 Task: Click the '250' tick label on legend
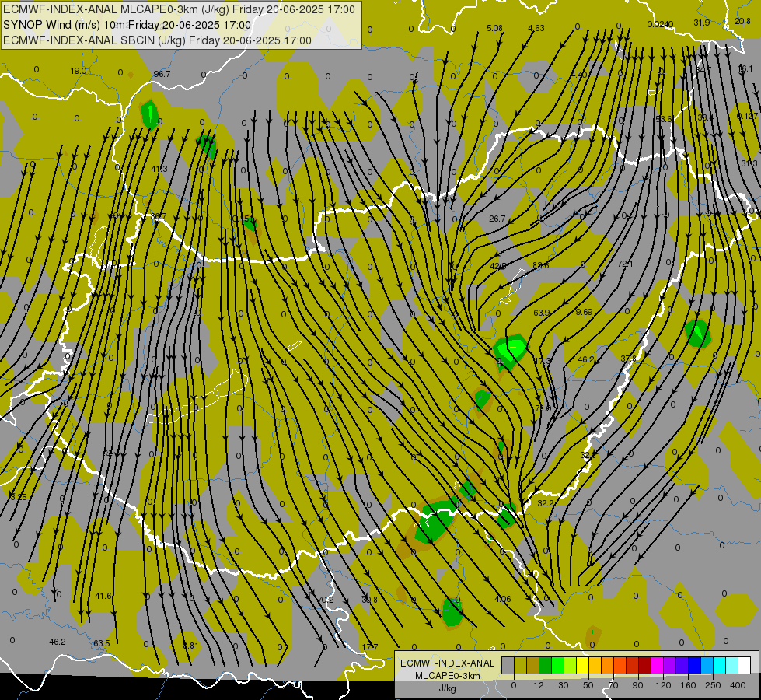[713, 685]
